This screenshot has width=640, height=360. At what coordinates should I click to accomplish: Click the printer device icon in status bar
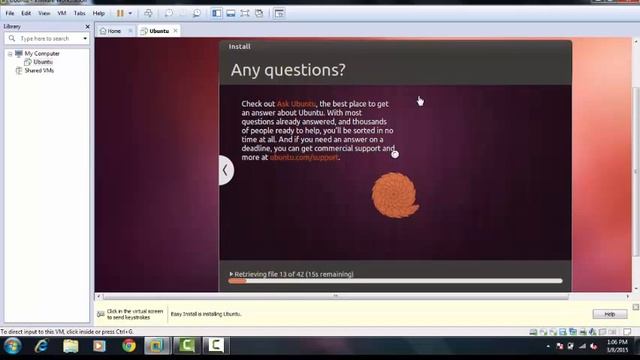click(x=583, y=332)
